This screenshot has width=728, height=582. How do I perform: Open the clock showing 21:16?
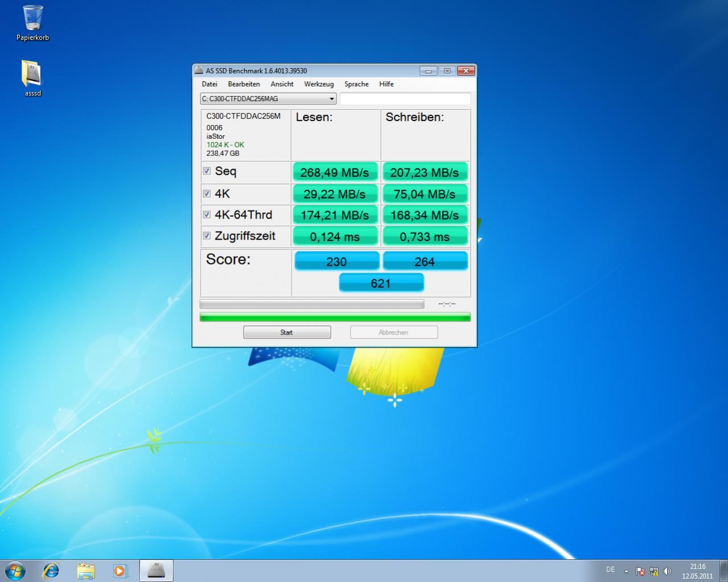[697, 571]
